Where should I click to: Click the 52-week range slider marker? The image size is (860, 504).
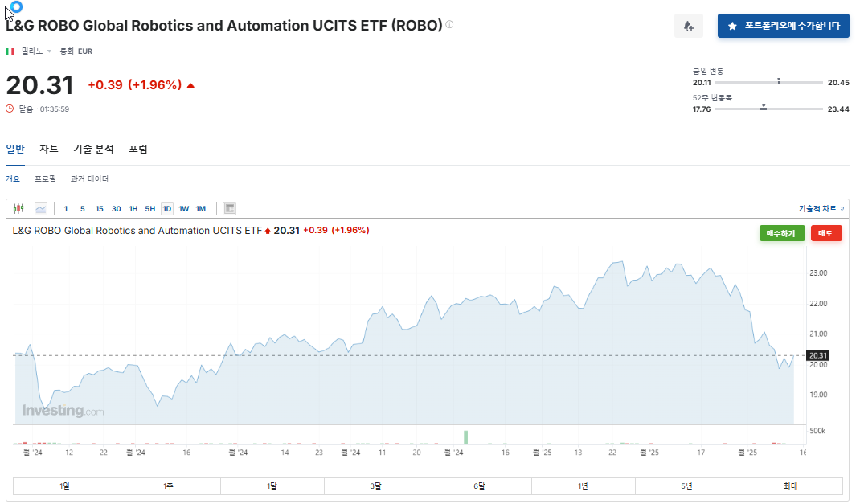pos(763,108)
